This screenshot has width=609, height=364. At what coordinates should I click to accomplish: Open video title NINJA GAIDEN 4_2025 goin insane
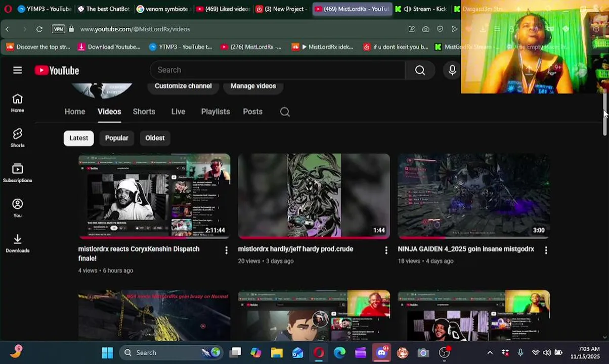466,249
